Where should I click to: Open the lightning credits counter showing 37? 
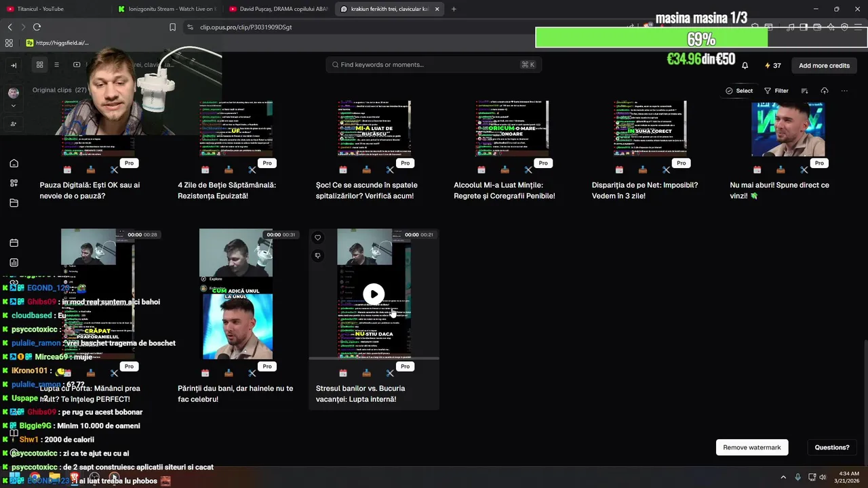coord(772,66)
